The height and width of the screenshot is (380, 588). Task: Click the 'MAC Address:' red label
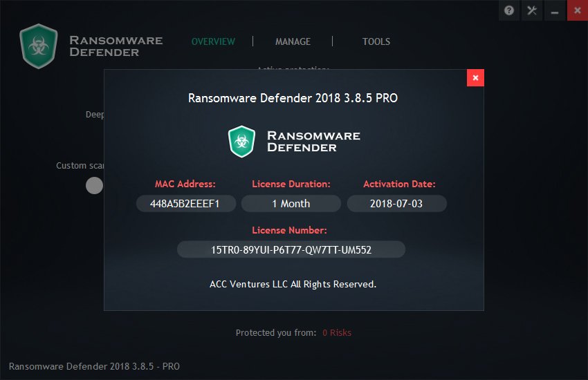pos(185,184)
